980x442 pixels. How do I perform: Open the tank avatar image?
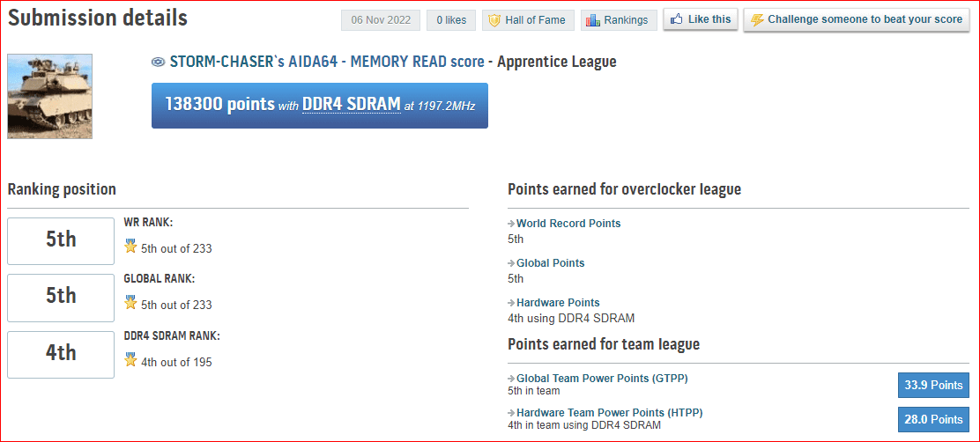[x=50, y=96]
